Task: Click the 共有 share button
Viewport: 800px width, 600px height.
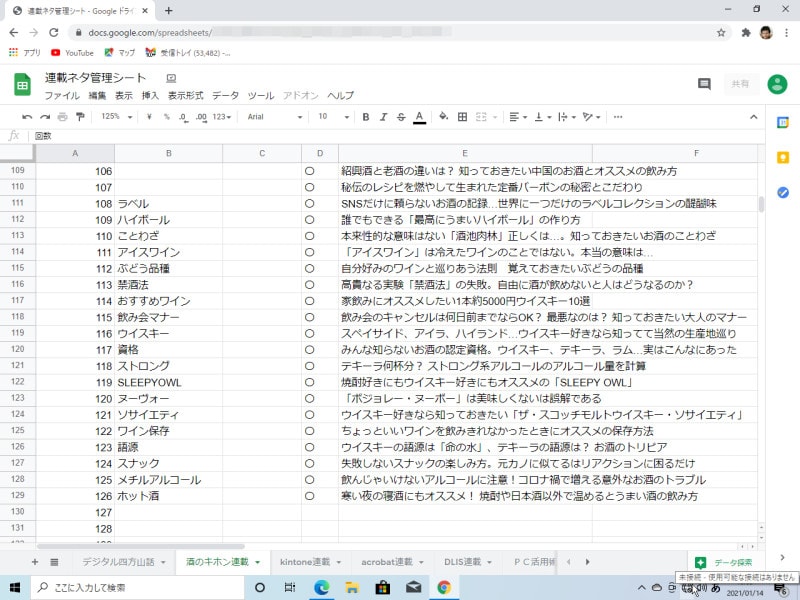Action: click(741, 85)
